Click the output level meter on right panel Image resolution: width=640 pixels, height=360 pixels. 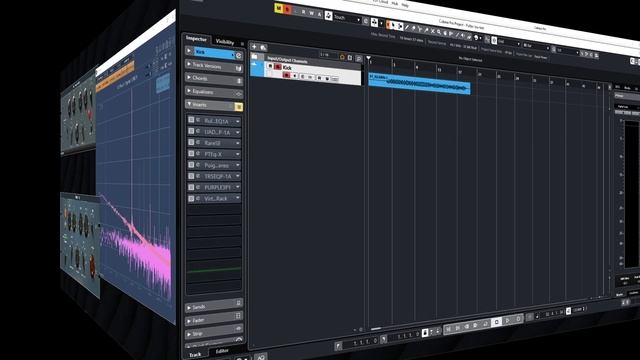tap(632, 194)
